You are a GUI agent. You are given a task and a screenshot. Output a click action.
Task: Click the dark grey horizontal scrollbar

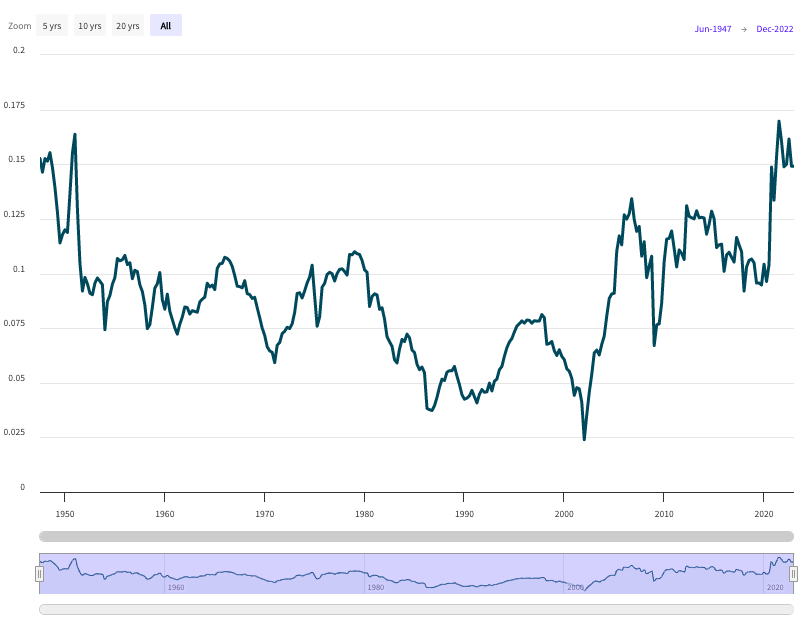(x=416, y=536)
